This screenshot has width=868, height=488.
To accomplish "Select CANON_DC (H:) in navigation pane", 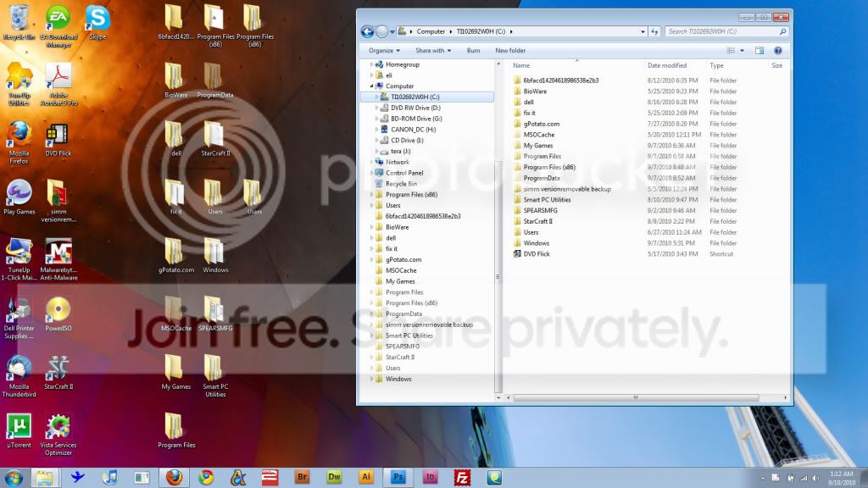I will [x=413, y=130].
